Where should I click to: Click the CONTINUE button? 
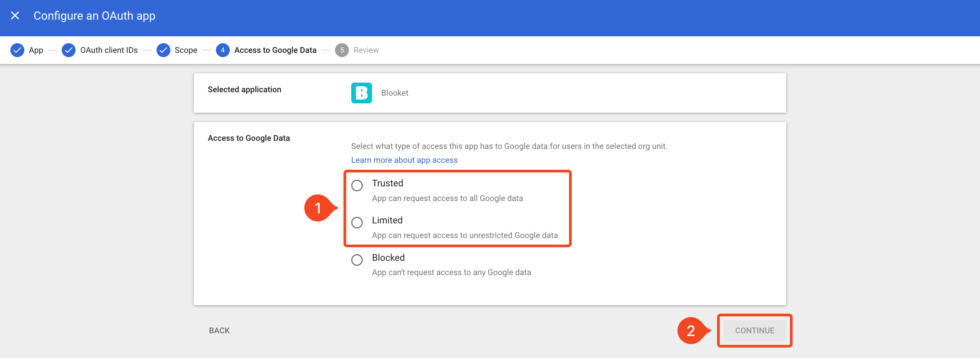point(754,331)
